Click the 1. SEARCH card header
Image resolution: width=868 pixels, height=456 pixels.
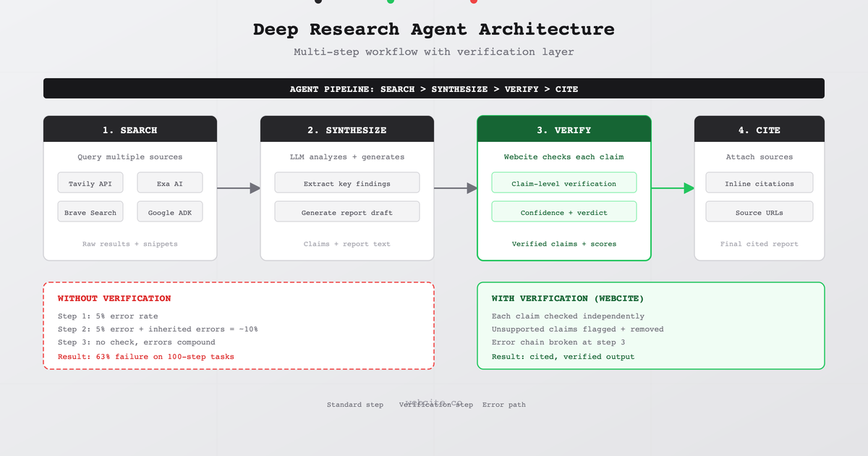coord(130,129)
